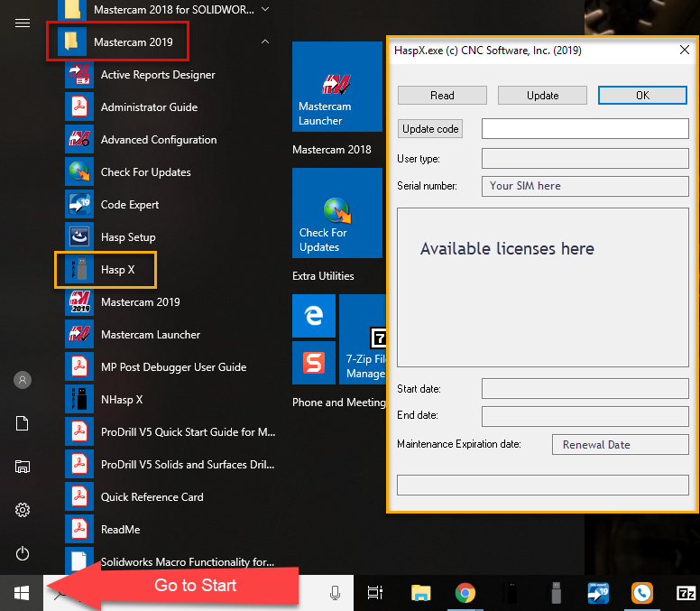Launch NHasp X
Image resolution: width=700 pixels, height=611 pixels.
click(170, 400)
